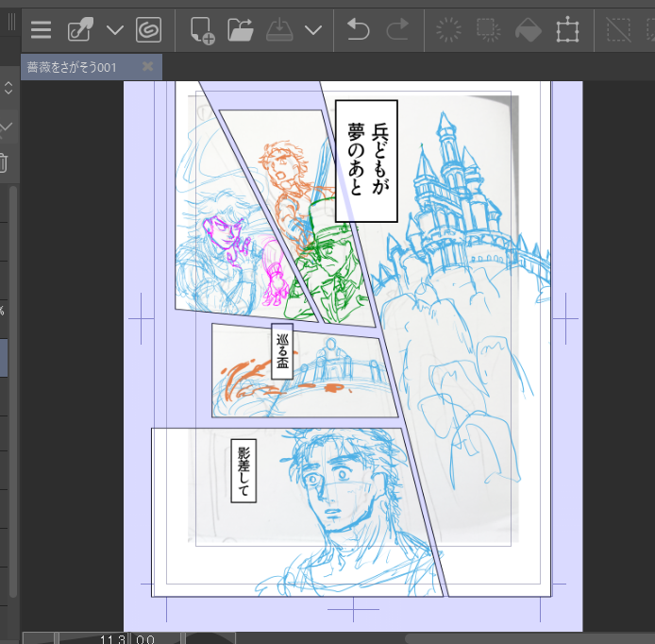Screen dimensions: 655x644
Task: Click the text box 巡る盃
Action: [282, 351]
